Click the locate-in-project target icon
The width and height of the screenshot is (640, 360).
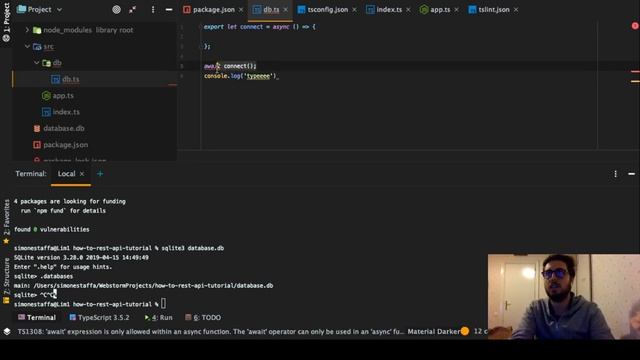tap(116, 9)
